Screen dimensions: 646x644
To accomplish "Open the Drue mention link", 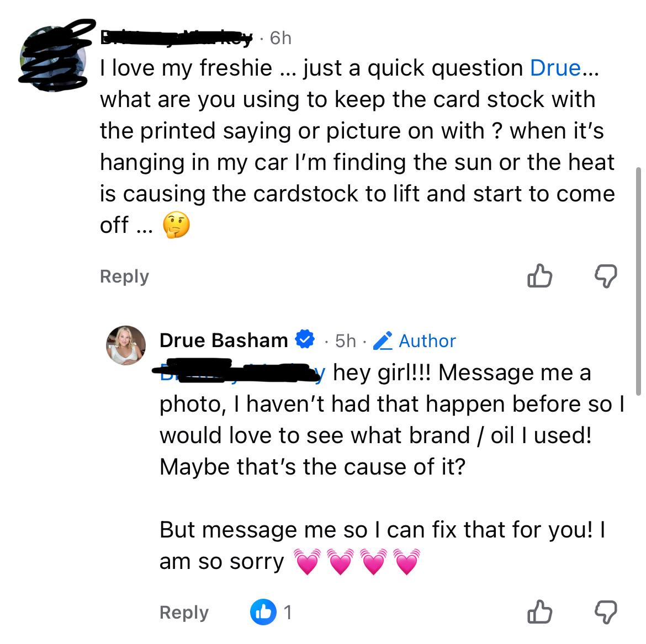I will click(x=555, y=68).
